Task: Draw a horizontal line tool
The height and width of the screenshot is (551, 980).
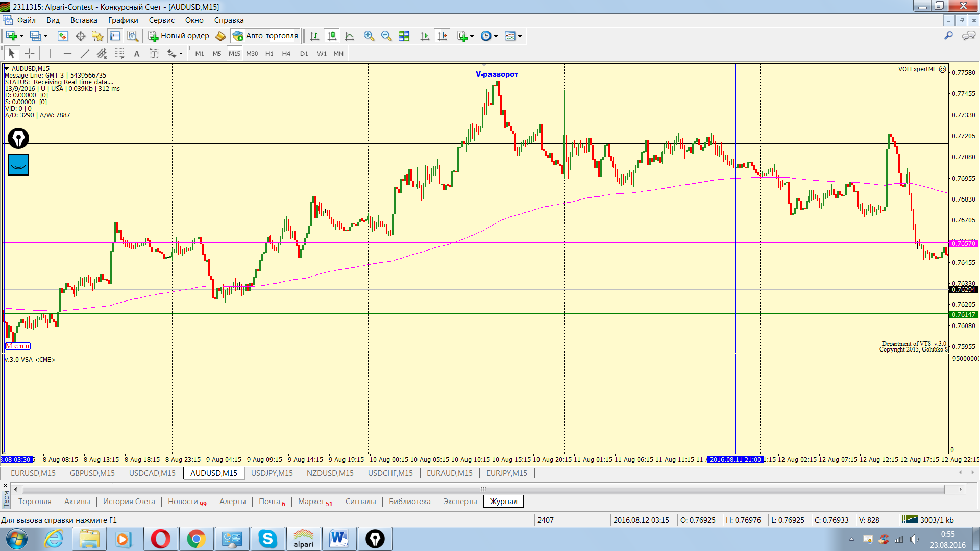Action: tap(67, 54)
